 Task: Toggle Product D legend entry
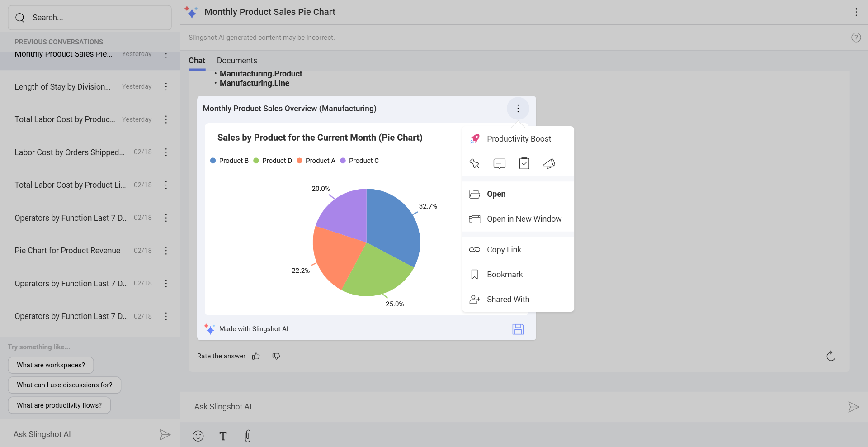(273, 161)
